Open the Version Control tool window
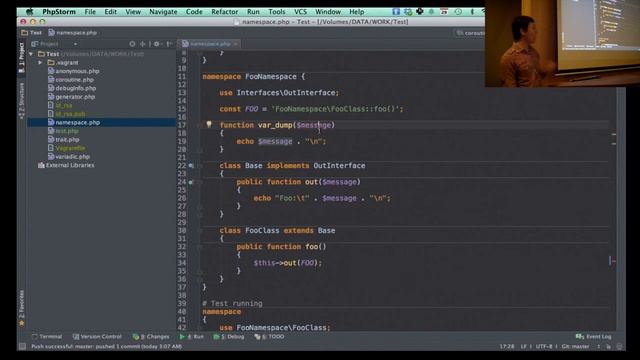Viewport: 640px width, 360px height. [x=97, y=337]
